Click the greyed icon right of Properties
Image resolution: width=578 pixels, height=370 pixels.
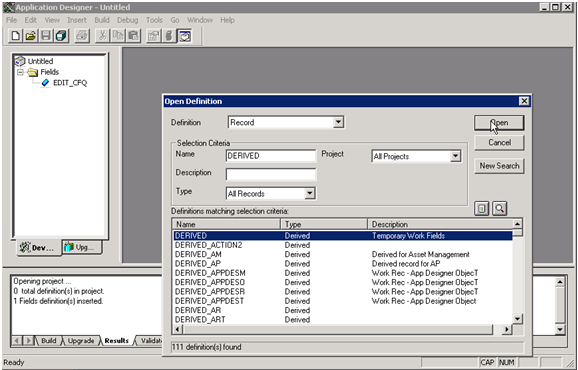coord(168,36)
